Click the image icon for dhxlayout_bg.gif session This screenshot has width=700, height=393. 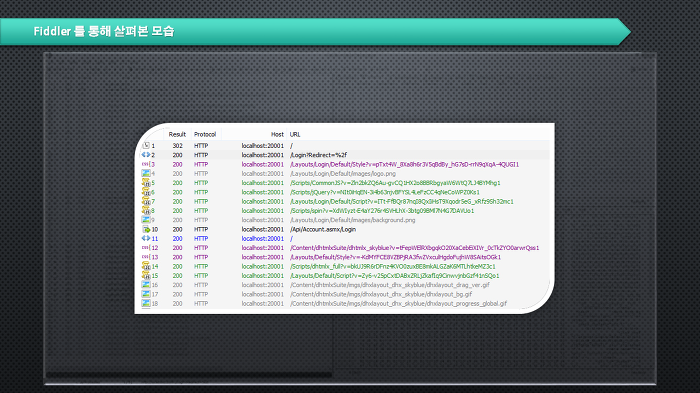[146, 294]
